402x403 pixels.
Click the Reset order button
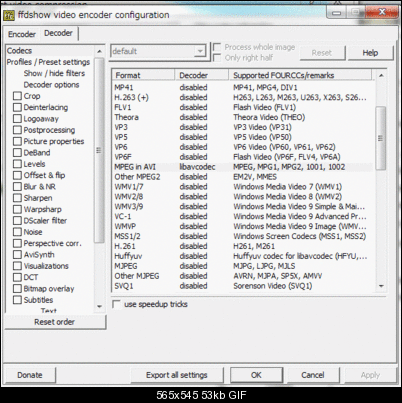[x=55, y=322]
